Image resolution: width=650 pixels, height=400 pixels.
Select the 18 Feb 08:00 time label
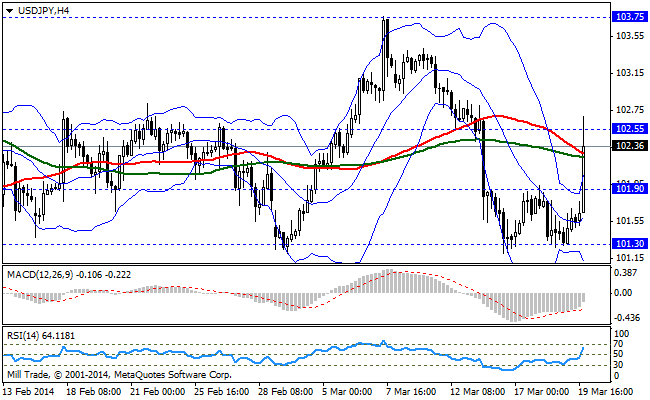(94, 391)
